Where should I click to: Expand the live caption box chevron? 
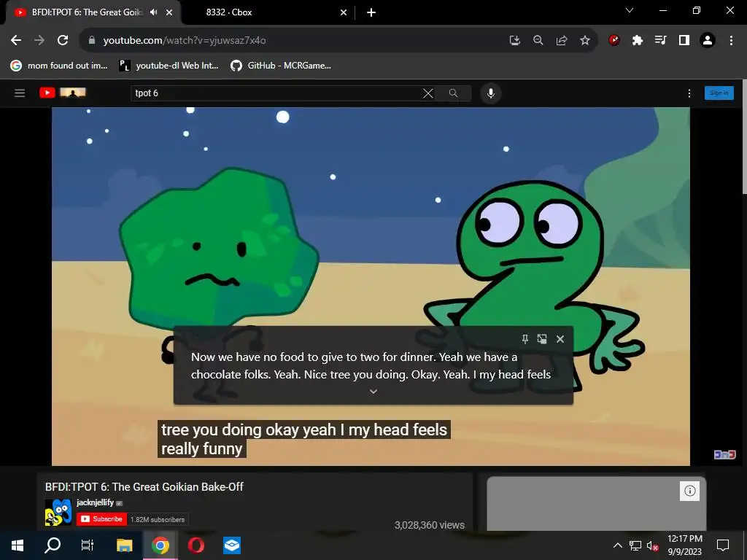[x=373, y=392]
